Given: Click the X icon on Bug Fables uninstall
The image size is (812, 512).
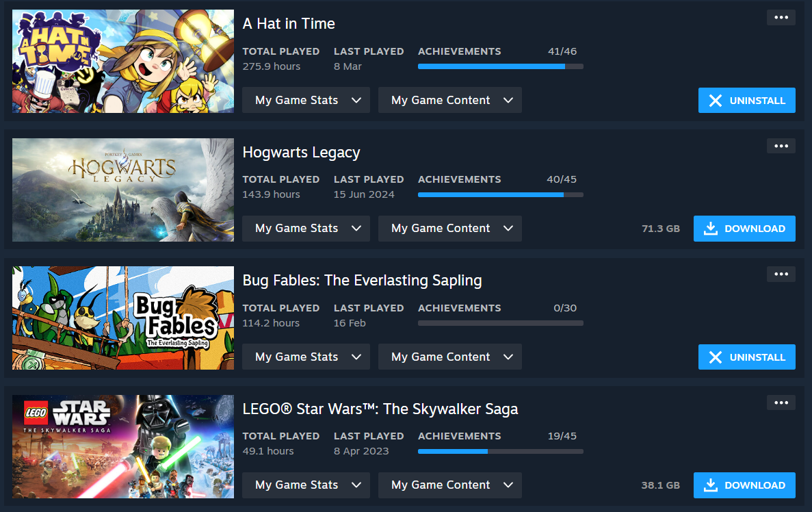Looking at the screenshot, I should [x=715, y=357].
